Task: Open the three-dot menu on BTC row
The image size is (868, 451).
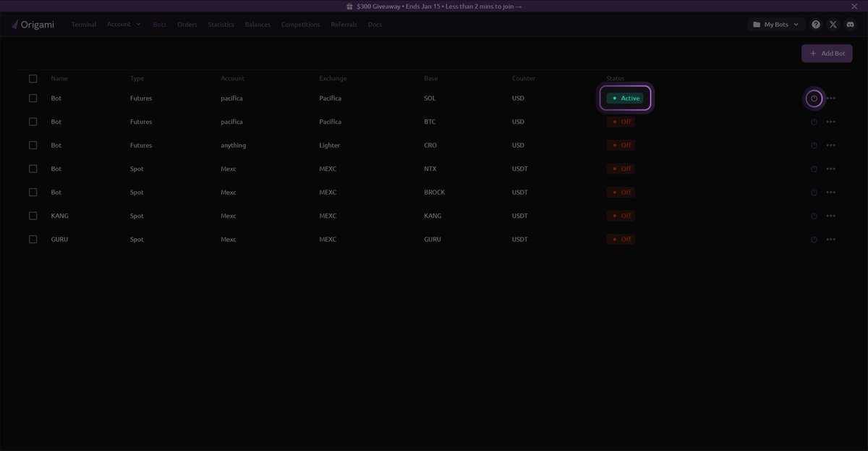Action: 831,122
